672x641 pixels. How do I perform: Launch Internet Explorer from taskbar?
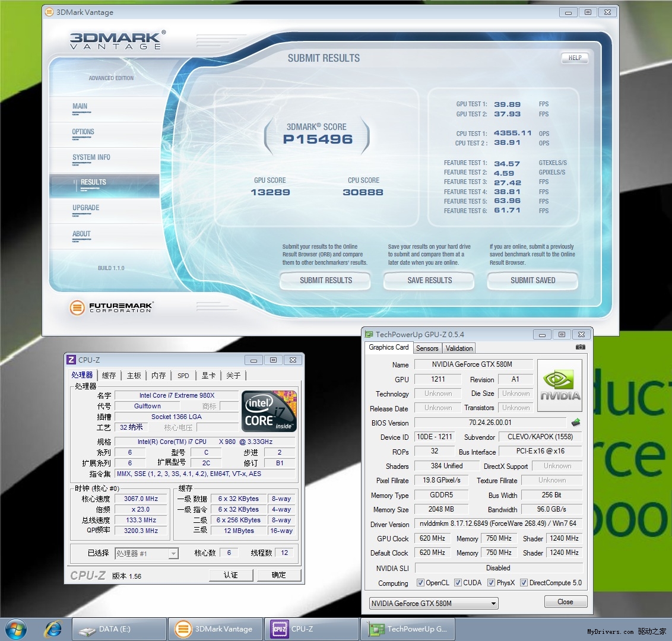(53, 629)
